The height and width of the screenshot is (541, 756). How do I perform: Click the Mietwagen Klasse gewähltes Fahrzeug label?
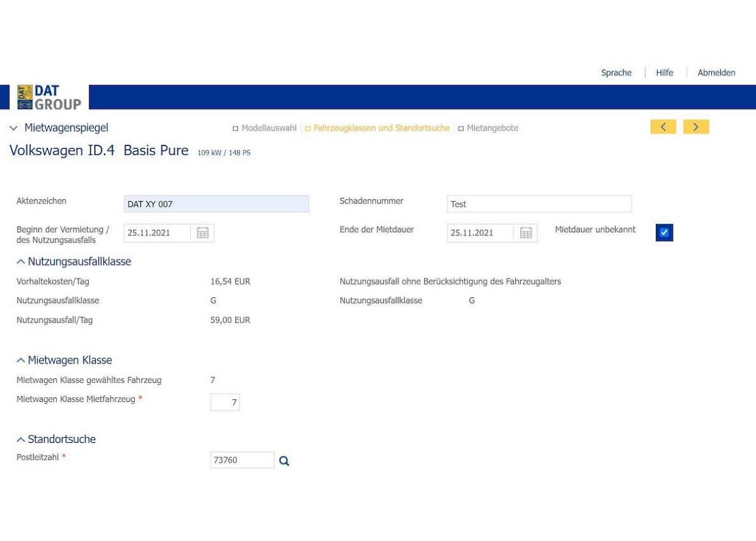[89, 380]
